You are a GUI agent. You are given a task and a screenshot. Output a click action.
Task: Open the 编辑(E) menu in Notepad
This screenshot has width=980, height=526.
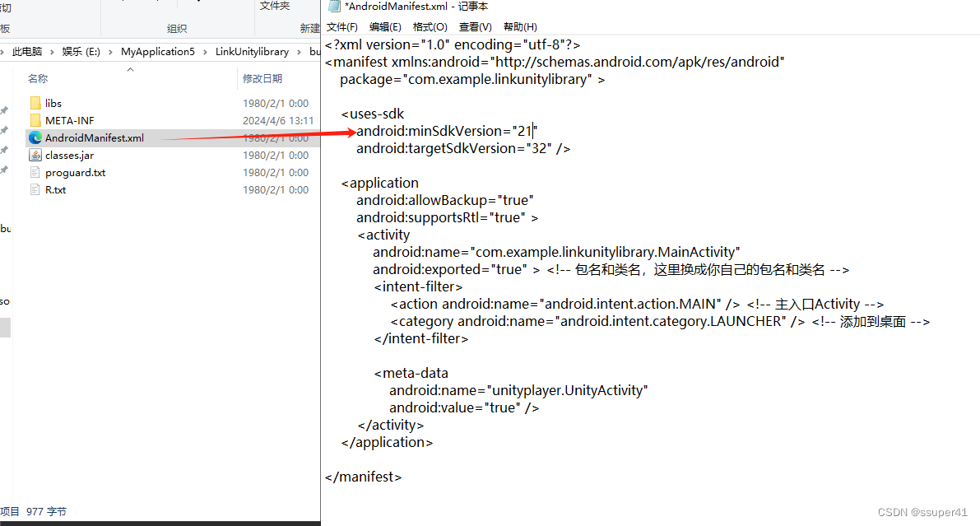pyautogui.click(x=385, y=27)
